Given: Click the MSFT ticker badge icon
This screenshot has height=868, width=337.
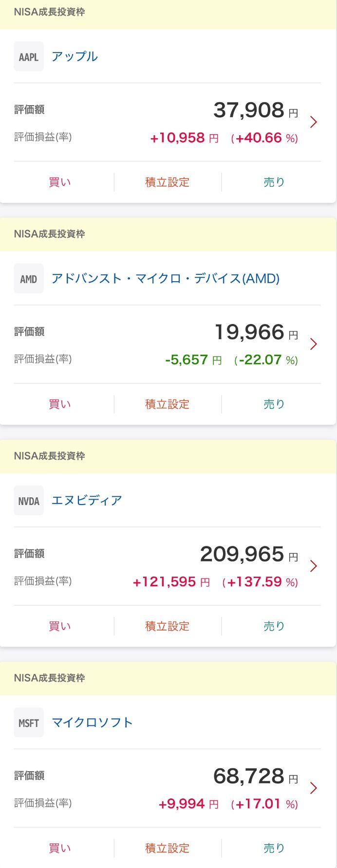Looking at the screenshot, I should pos(29,723).
